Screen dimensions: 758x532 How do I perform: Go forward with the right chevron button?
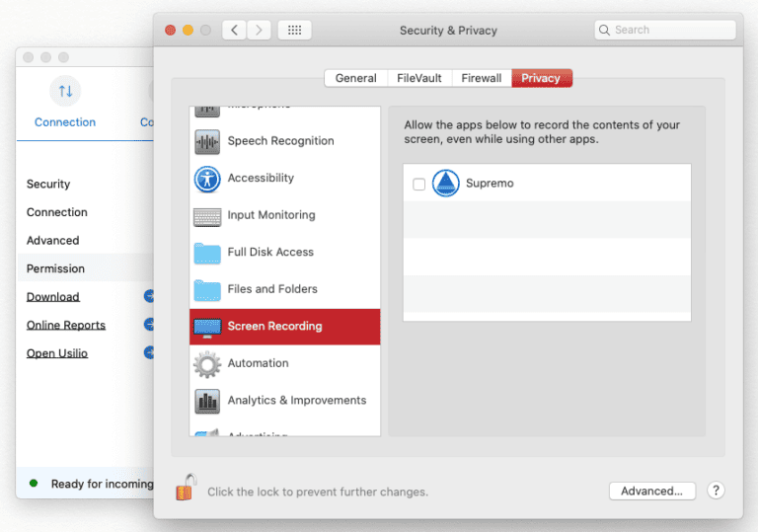[259, 30]
